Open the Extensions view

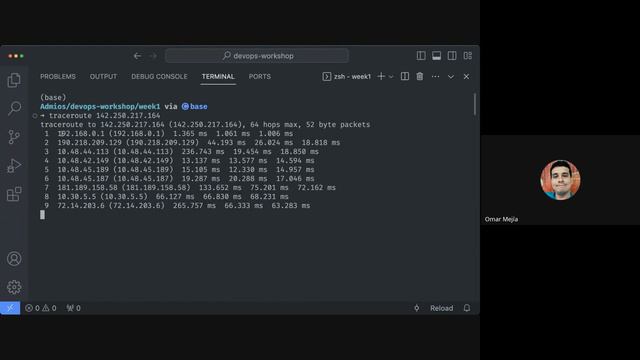pyautogui.click(x=14, y=194)
